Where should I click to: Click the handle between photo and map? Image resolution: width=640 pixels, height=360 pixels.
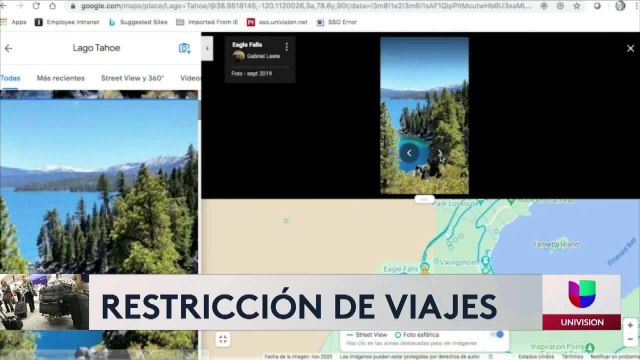coord(424,199)
